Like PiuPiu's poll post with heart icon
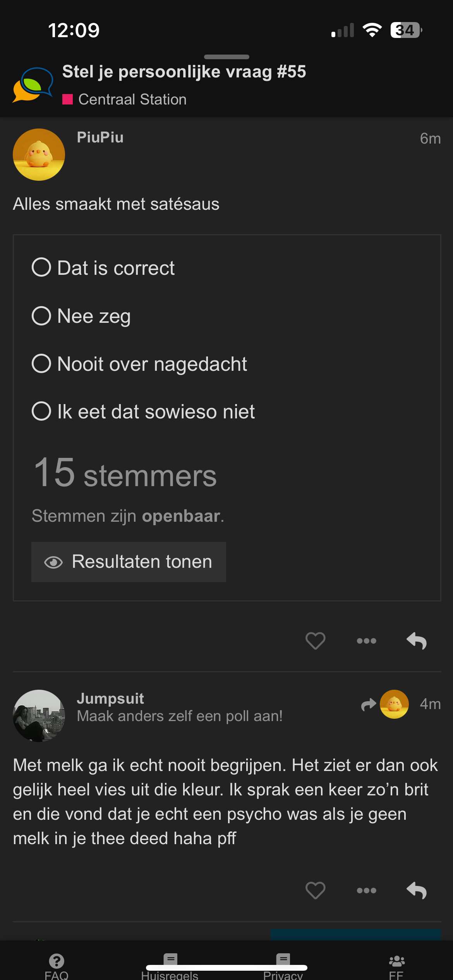Screen dimensions: 453x980 coord(315,641)
